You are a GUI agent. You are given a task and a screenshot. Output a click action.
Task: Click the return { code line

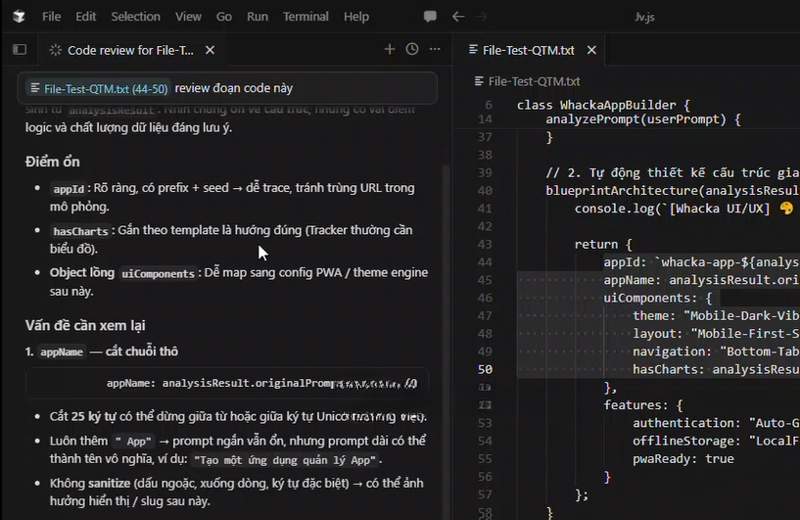tap(603, 244)
